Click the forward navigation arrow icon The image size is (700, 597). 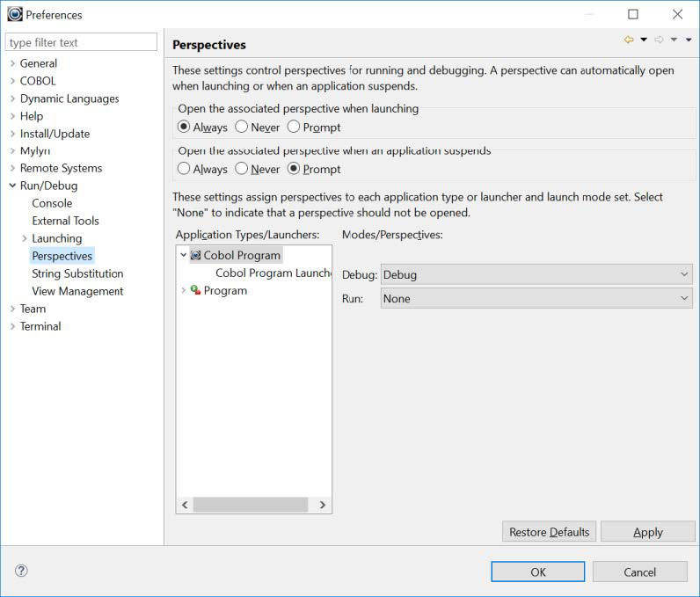(x=659, y=40)
